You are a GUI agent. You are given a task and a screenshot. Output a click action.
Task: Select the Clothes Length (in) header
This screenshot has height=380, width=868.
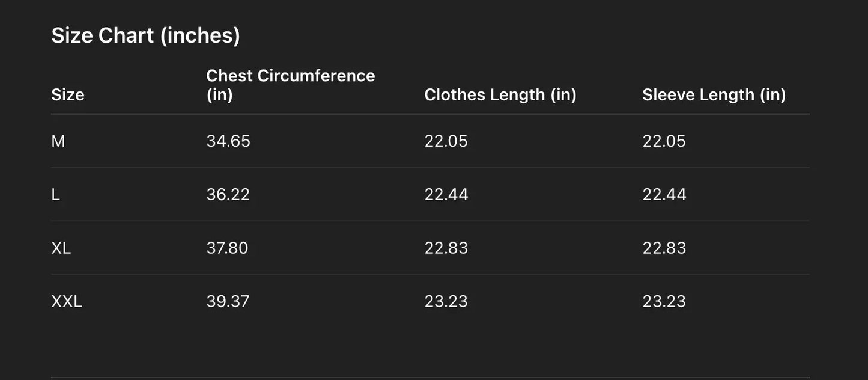tap(500, 95)
